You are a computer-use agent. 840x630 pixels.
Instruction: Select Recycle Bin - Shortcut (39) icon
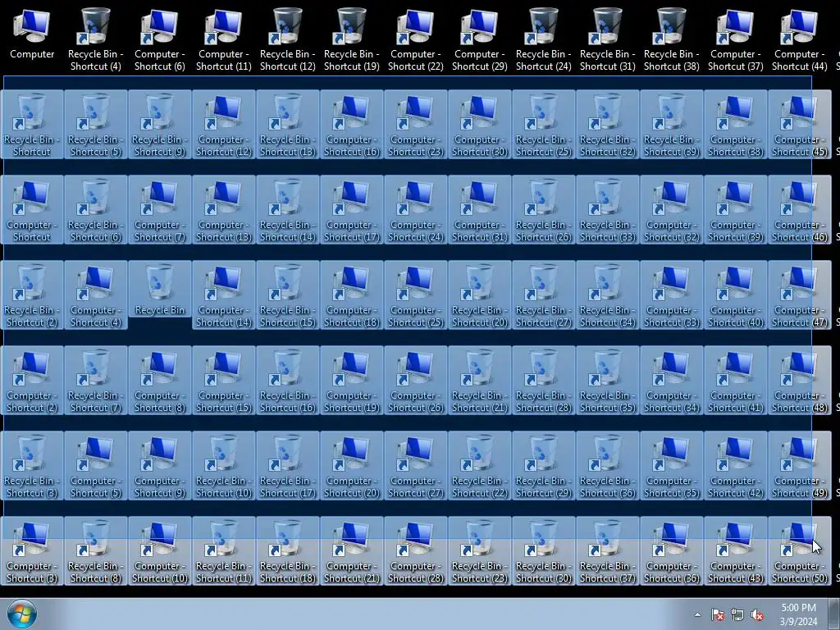[672, 125]
